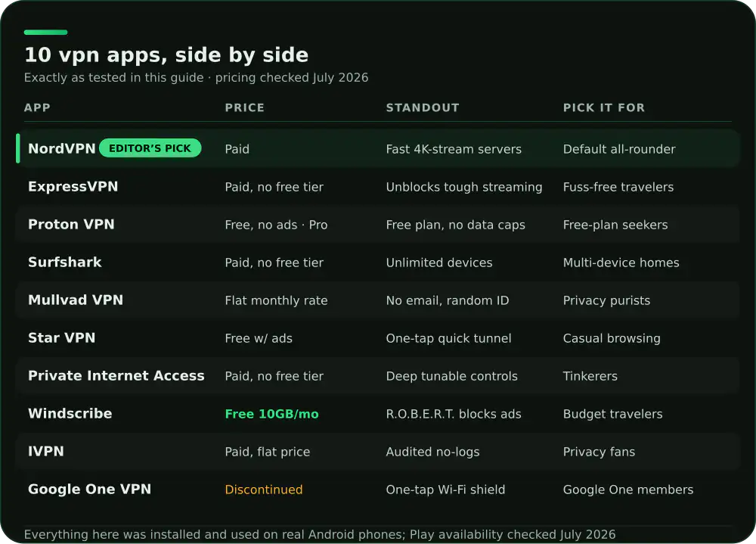Click 'Free w/ ads' price cell

pyautogui.click(x=259, y=338)
